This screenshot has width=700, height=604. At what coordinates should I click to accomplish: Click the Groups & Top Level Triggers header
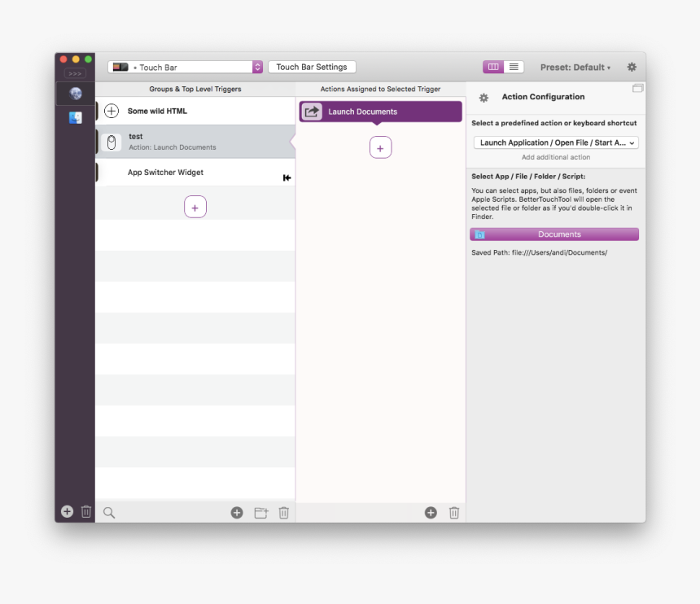coord(195,89)
